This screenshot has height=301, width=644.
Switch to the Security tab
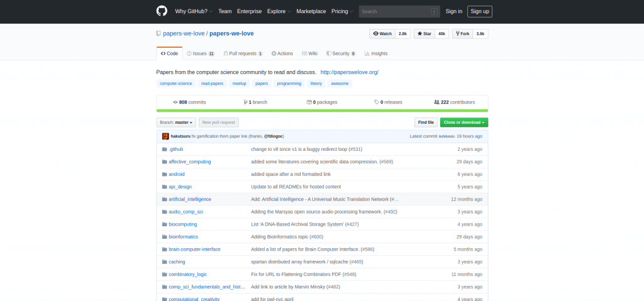[x=341, y=53]
